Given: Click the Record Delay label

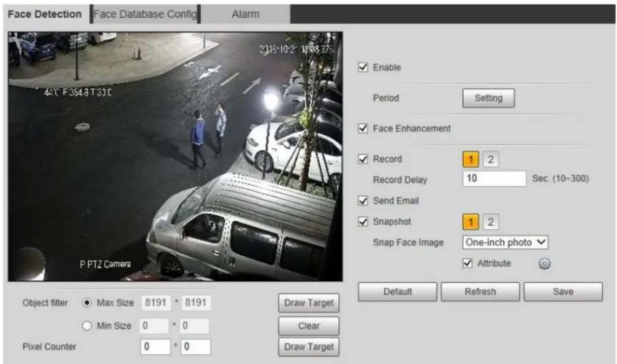Looking at the screenshot, I should coord(400,180).
